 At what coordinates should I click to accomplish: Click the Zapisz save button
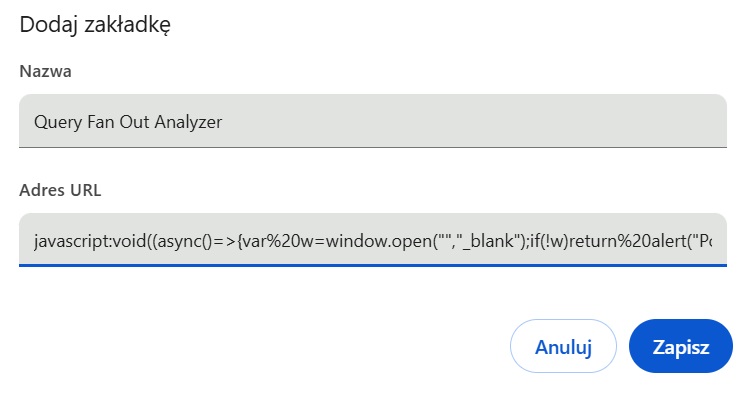point(681,347)
